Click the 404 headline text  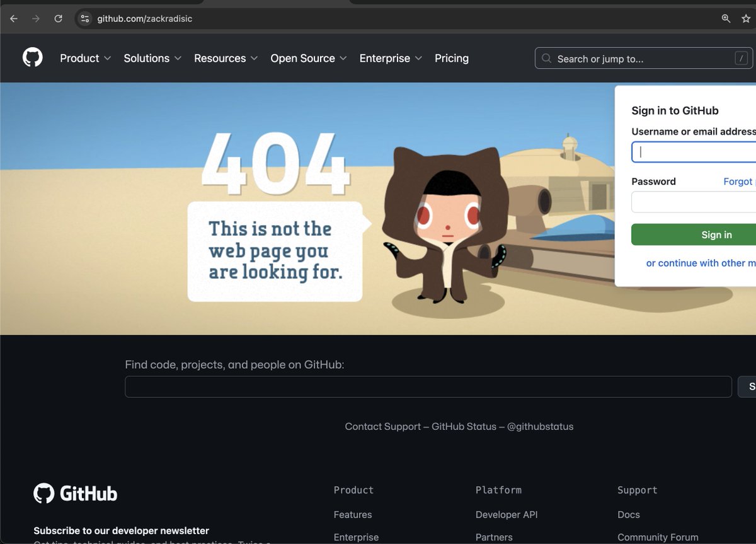pos(275,164)
